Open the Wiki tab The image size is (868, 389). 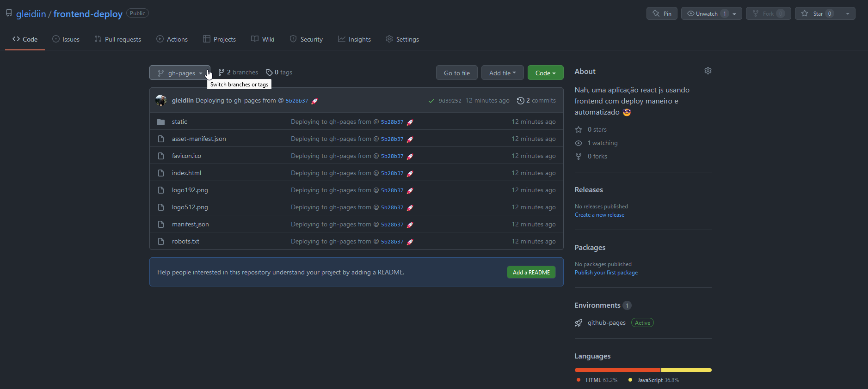(263, 39)
